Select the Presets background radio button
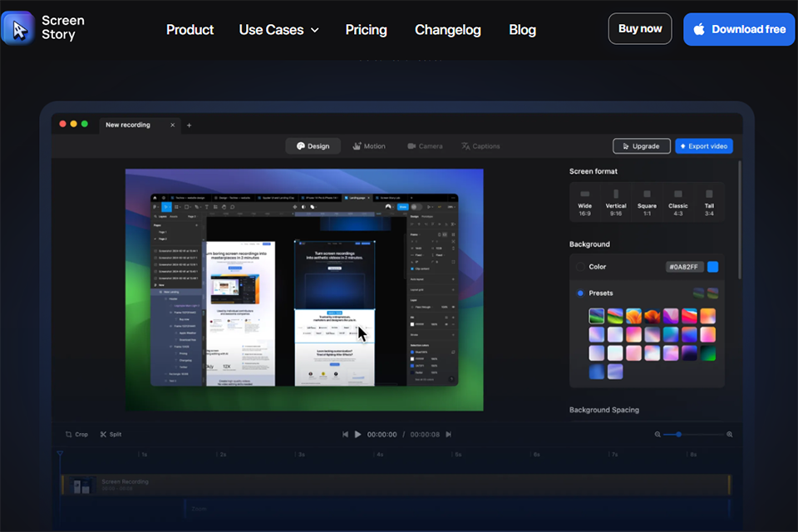 [580, 293]
